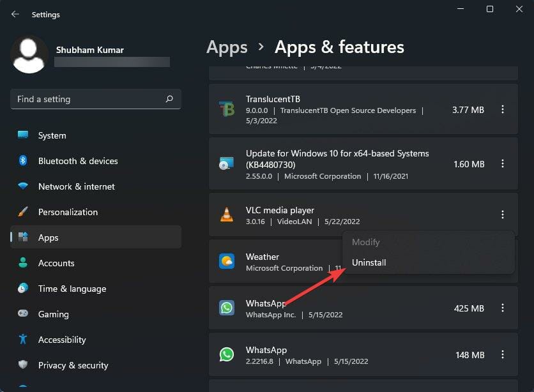The image size is (534, 392).
Task: Maximize the Settings window
Action: click(x=490, y=9)
